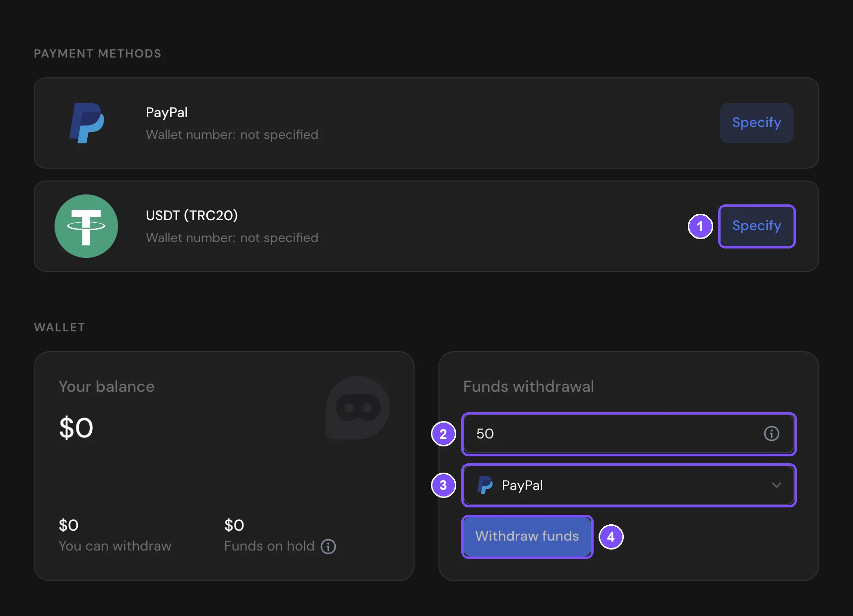853x616 pixels.
Task: Focus the withdrawal amount field showing 50
Action: (629, 433)
